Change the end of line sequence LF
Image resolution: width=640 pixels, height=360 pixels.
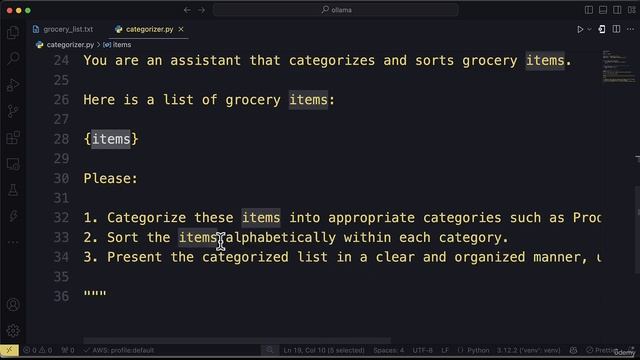coord(445,350)
